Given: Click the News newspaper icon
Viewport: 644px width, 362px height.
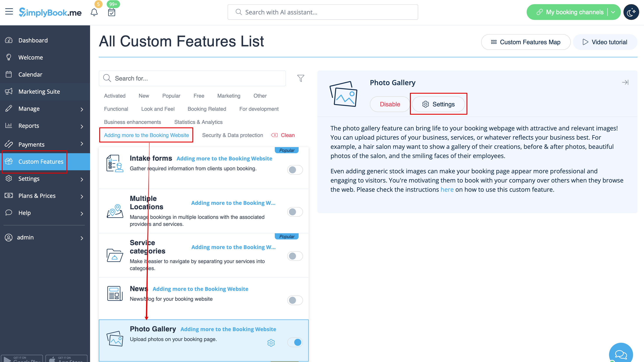Looking at the screenshot, I should (115, 293).
